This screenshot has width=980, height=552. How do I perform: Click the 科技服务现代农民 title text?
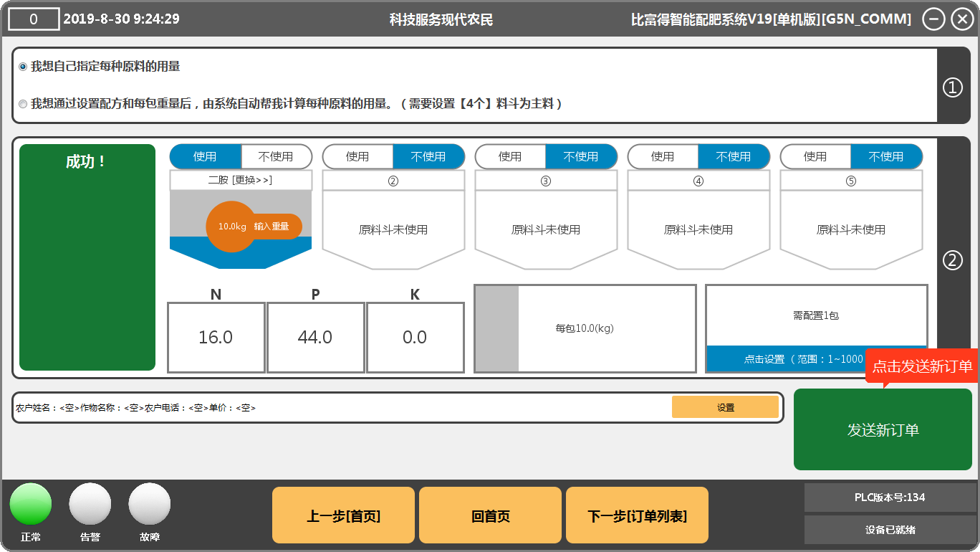[x=441, y=19]
